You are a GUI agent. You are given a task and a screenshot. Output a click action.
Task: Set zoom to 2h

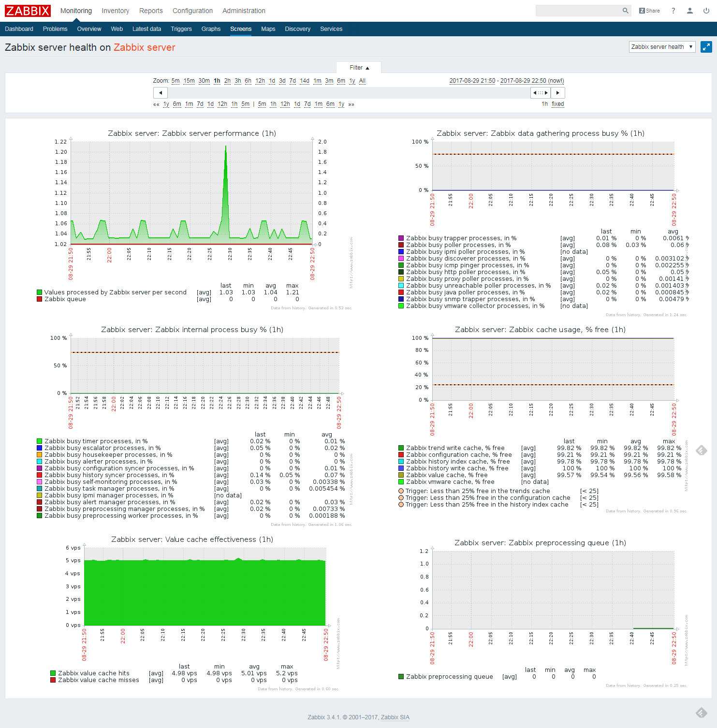pos(227,81)
